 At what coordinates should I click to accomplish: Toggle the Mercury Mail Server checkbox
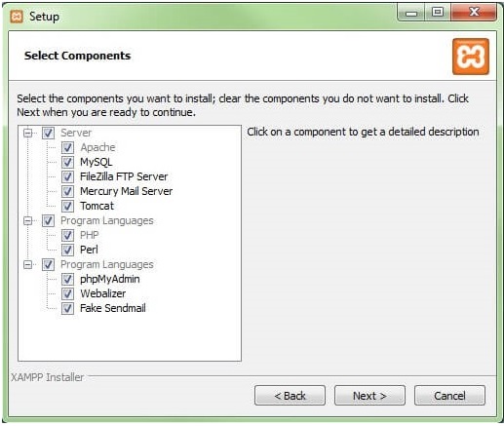click(67, 191)
